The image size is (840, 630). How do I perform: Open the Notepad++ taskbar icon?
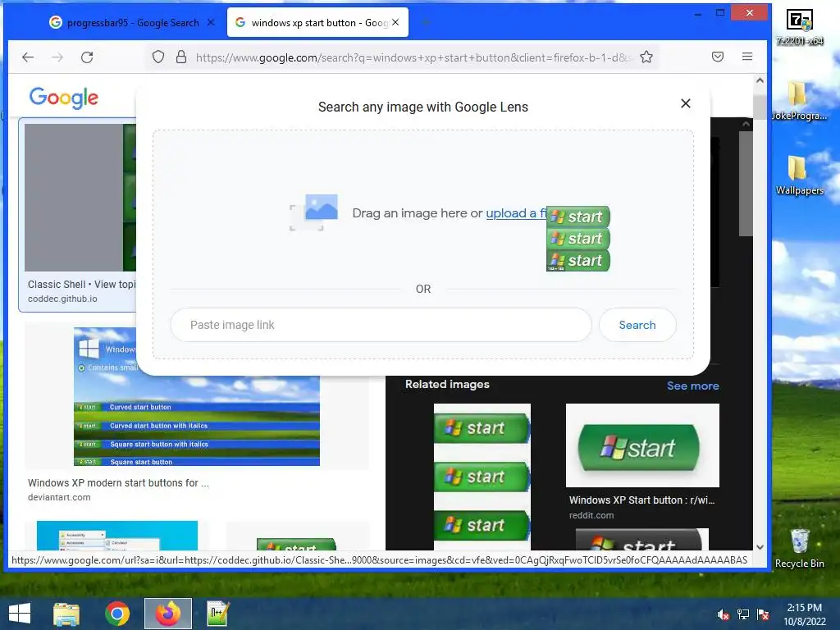pos(218,614)
